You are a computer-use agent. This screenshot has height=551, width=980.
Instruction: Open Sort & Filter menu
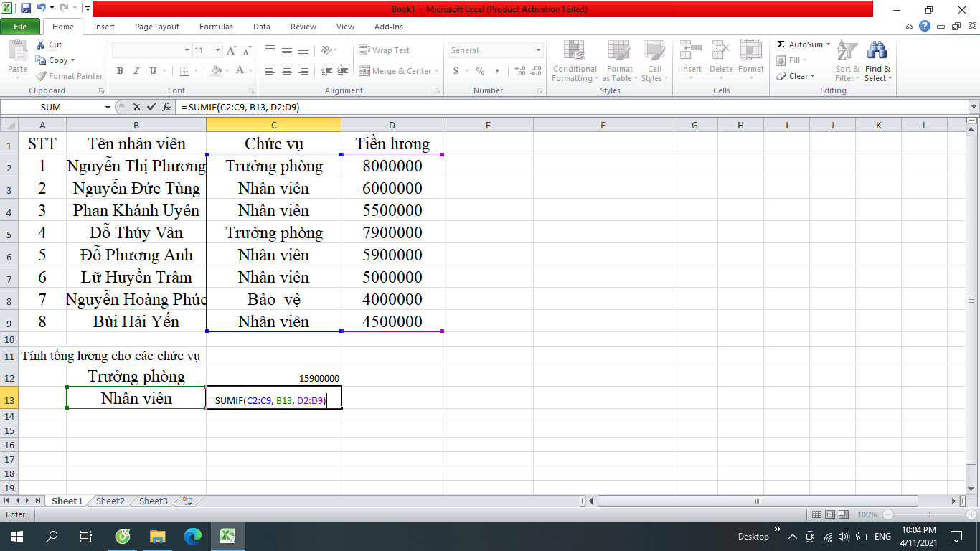[x=847, y=61]
